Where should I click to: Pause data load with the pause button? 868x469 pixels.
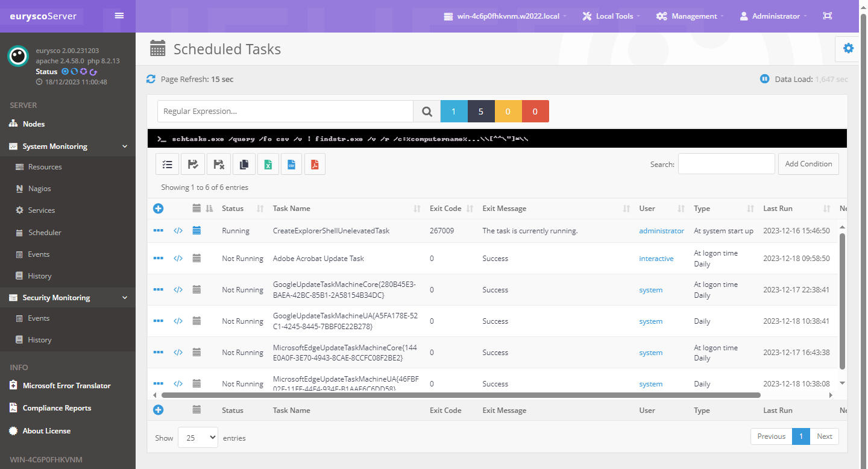click(764, 79)
